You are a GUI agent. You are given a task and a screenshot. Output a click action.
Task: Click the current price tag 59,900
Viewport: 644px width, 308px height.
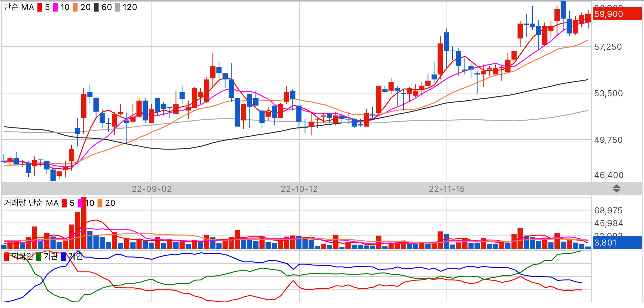[617, 14]
